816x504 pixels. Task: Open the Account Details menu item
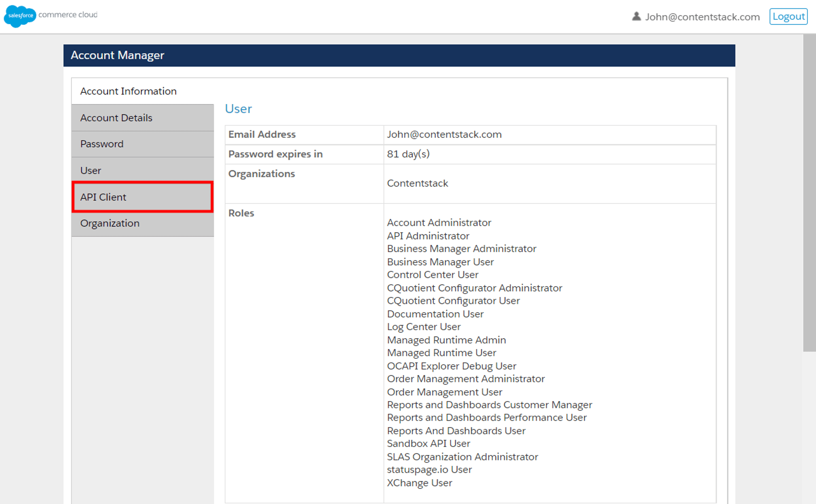coord(143,118)
